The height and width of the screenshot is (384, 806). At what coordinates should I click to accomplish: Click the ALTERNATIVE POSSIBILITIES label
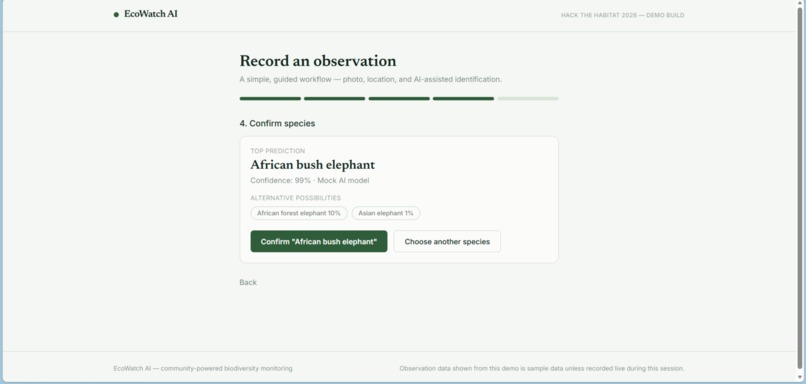click(296, 198)
